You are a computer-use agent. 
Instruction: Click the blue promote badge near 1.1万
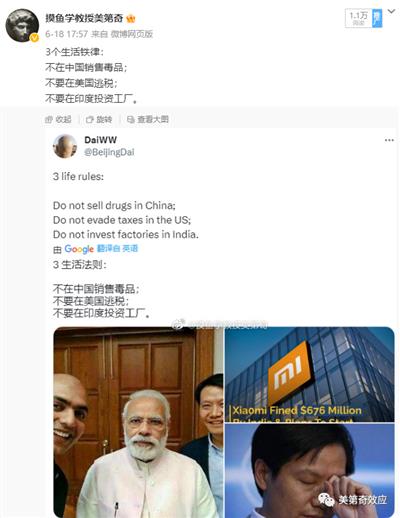pos(377,18)
